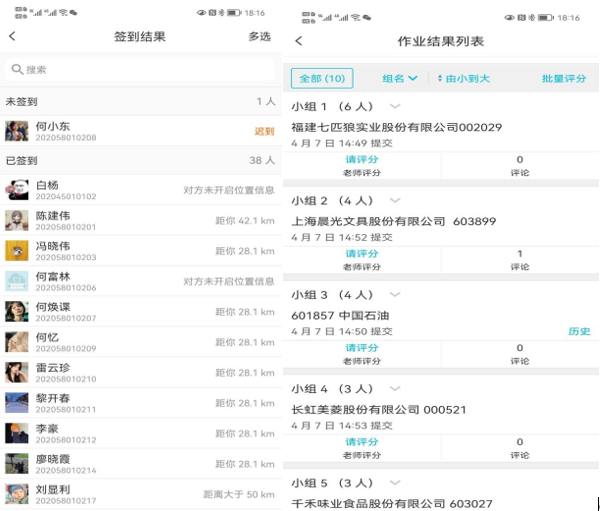Open 何富林's cloud avatar
The width and height of the screenshot is (600, 511).
click(16, 281)
